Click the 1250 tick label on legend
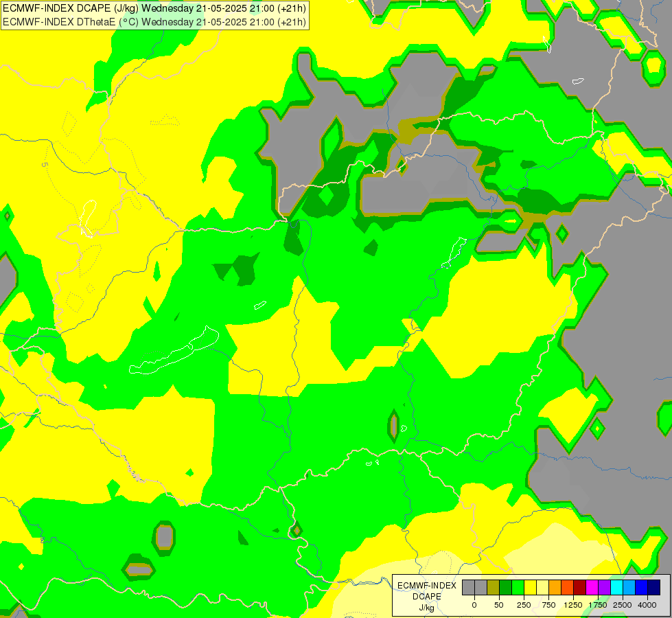 tap(573, 605)
